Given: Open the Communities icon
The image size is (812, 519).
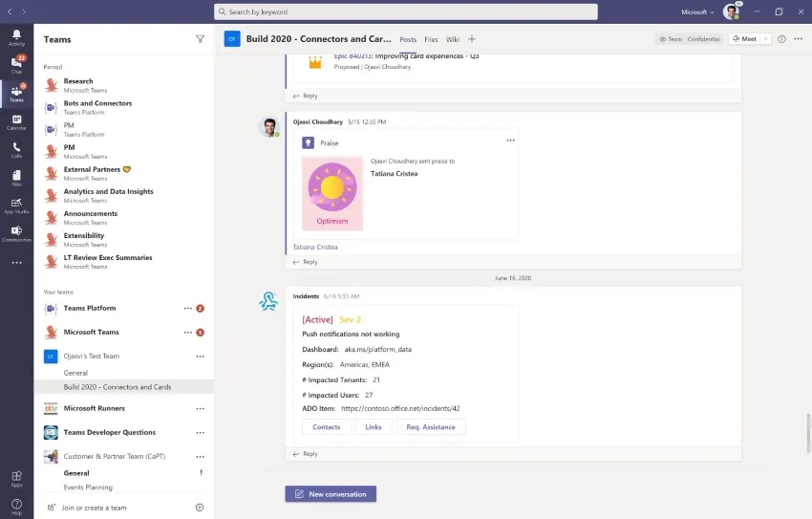Looking at the screenshot, I should pyautogui.click(x=16, y=233).
